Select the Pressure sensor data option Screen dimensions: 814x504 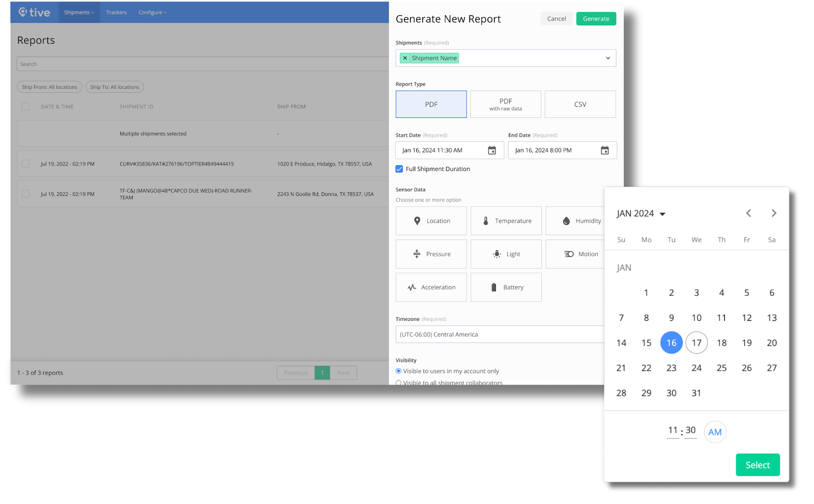[431, 254]
